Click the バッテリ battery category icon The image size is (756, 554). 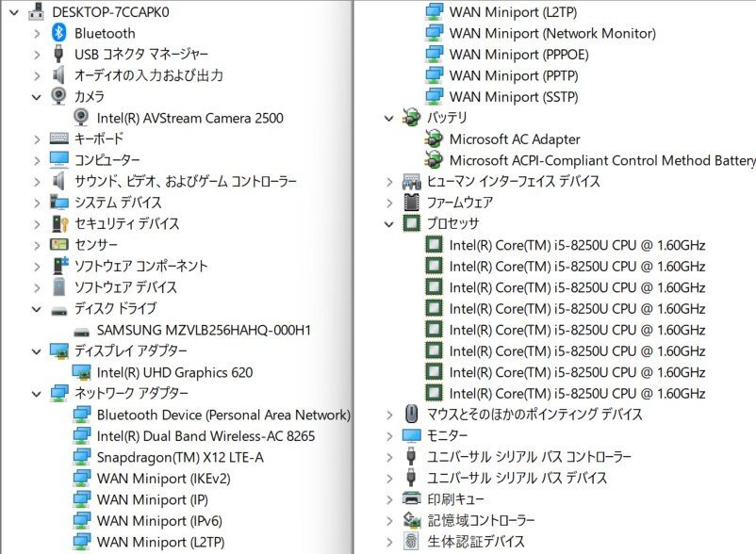[411, 118]
